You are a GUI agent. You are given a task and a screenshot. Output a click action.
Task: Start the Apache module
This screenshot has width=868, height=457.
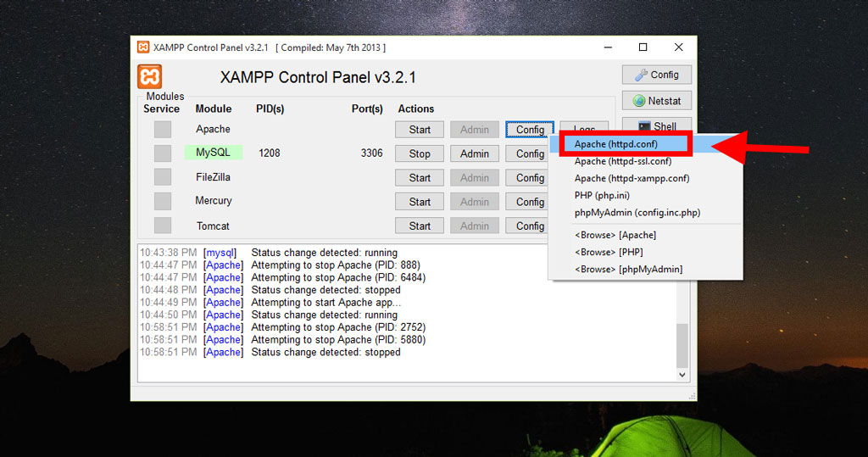[x=419, y=130]
